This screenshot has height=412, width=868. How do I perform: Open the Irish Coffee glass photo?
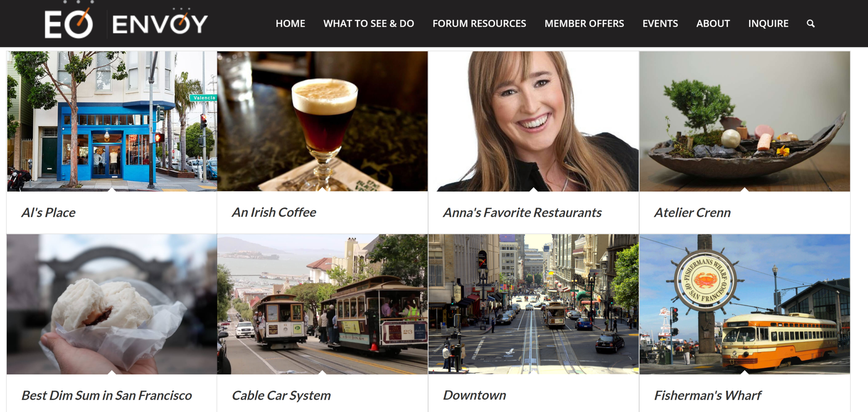tap(322, 121)
